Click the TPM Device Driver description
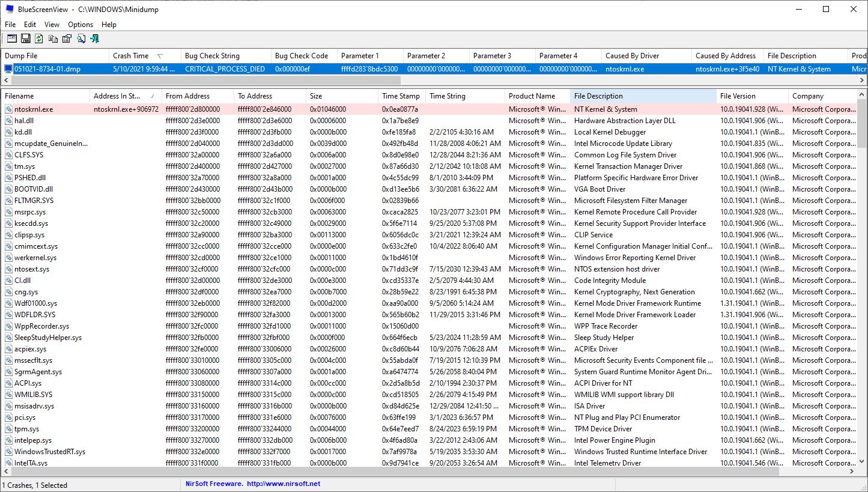The image size is (868, 492). 603,429
